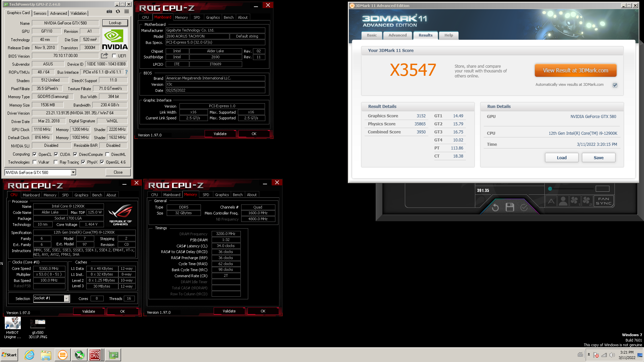Switch to the Advanced tab in GPU-Z
This screenshot has height=362, width=644.
[58, 13]
